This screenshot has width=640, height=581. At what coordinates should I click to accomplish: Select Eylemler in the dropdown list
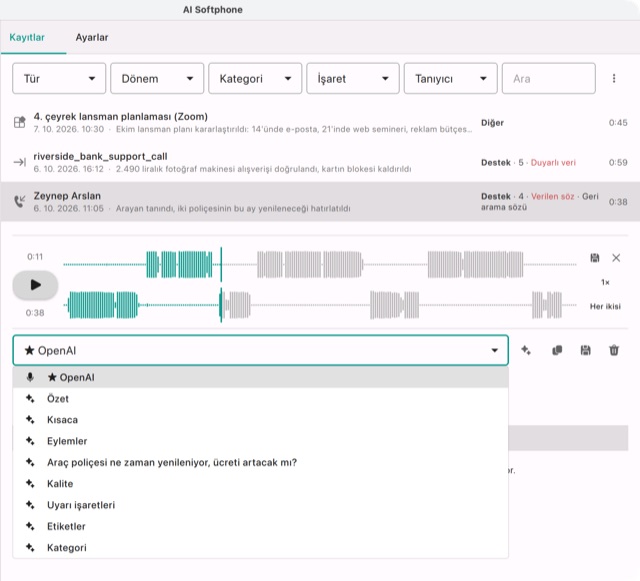(x=260, y=441)
